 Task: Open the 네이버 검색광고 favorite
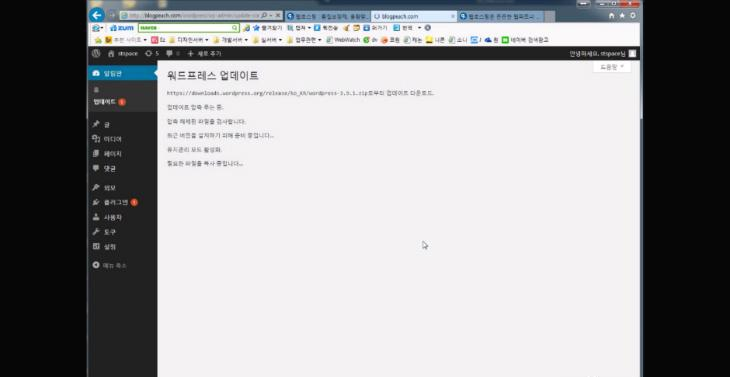pos(525,40)
